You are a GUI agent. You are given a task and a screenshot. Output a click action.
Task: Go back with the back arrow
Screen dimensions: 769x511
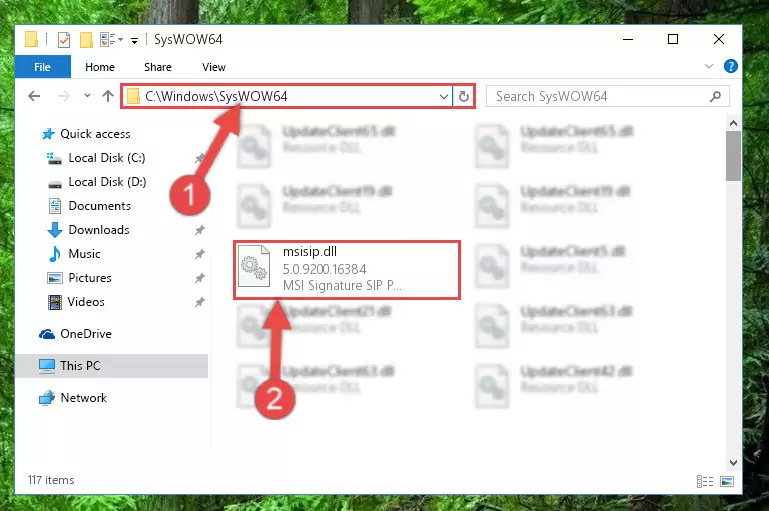34,96
